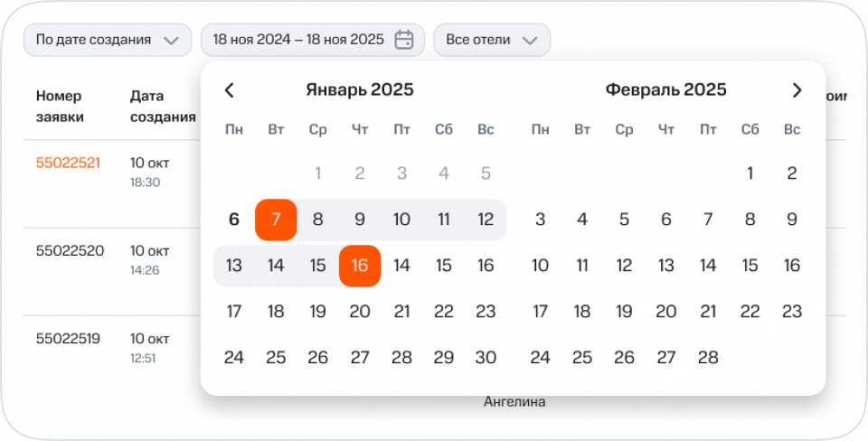This screenshot has height=441, width=868.
Task: Choose 19 February in the calendar
Action: [x=624, y=312]
